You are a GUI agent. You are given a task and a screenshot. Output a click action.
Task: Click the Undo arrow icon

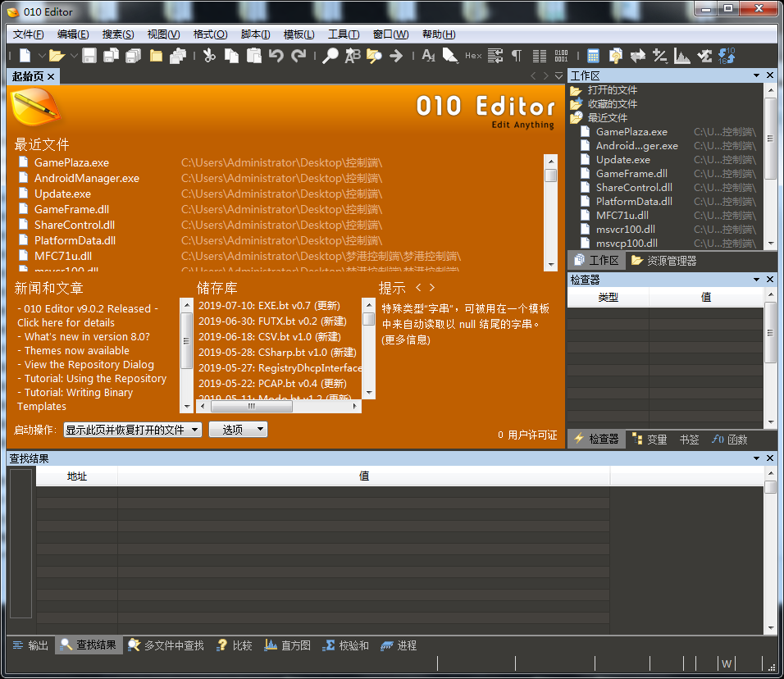(x=276, y=56)
